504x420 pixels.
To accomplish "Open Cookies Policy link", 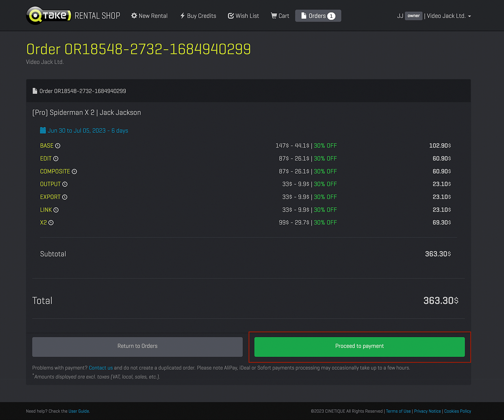I will coord(457,411).
